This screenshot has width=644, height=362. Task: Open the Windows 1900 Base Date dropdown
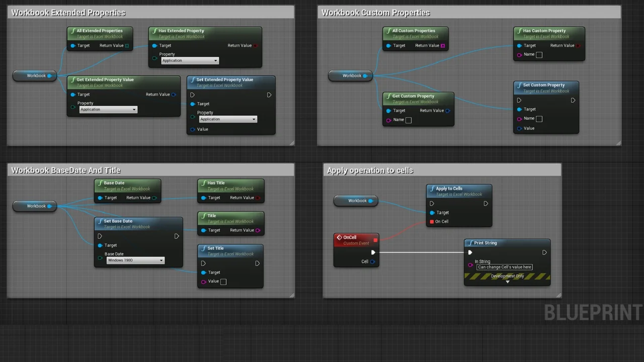(x=135, y=260)
